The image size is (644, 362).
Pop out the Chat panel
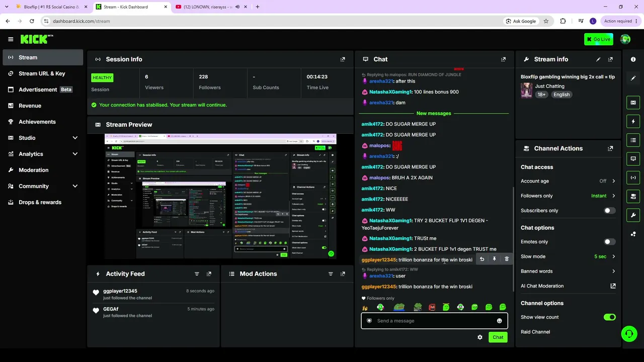(503, 59)
